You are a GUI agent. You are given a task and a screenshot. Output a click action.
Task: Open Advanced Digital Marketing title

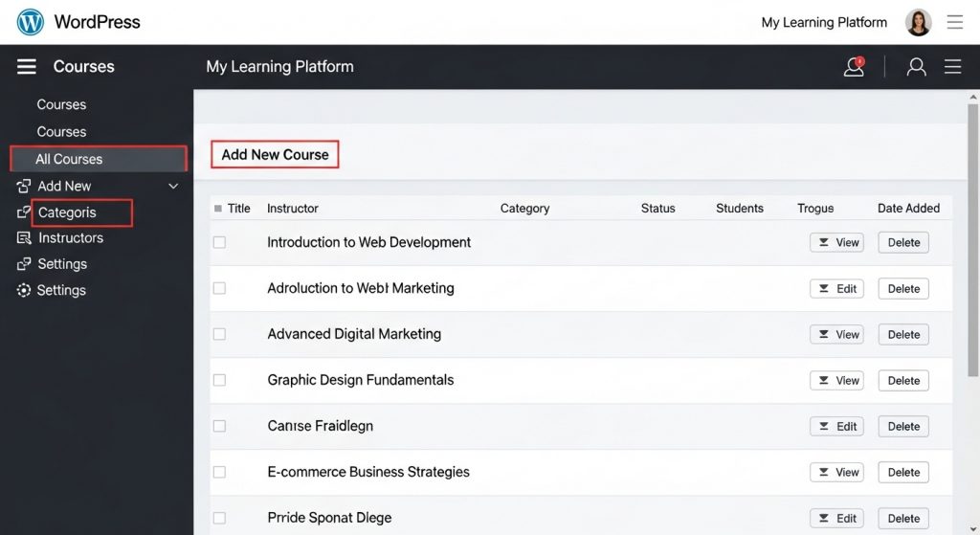tap(354, 334)
